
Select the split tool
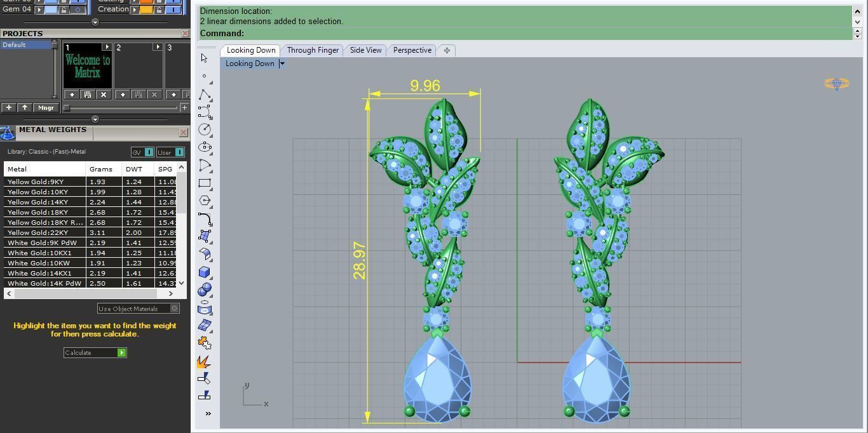tap(204, 396)
